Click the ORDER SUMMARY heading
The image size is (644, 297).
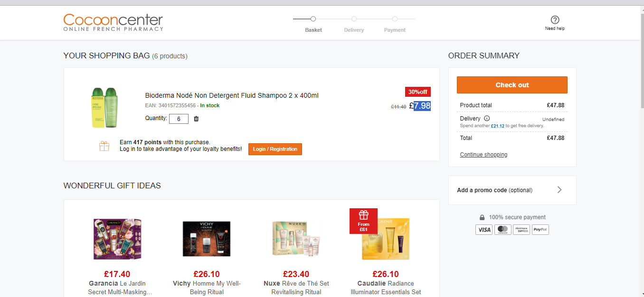(484, 56)
